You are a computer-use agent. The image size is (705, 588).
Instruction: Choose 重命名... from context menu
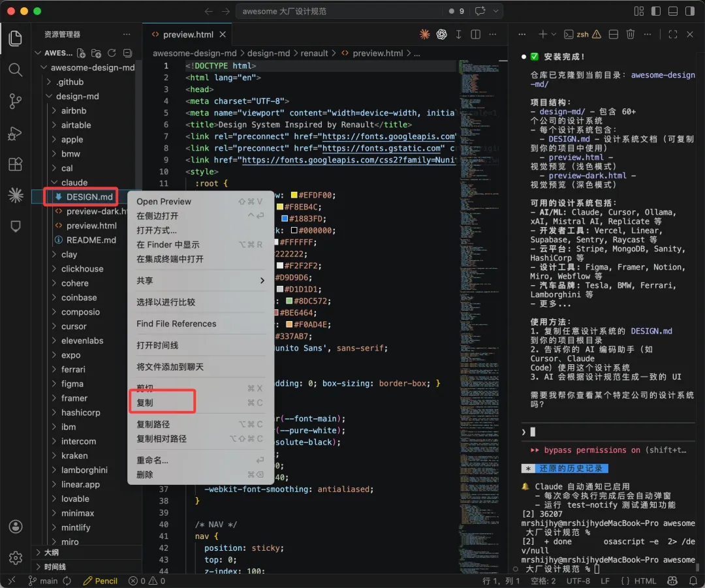click(200, 460)
